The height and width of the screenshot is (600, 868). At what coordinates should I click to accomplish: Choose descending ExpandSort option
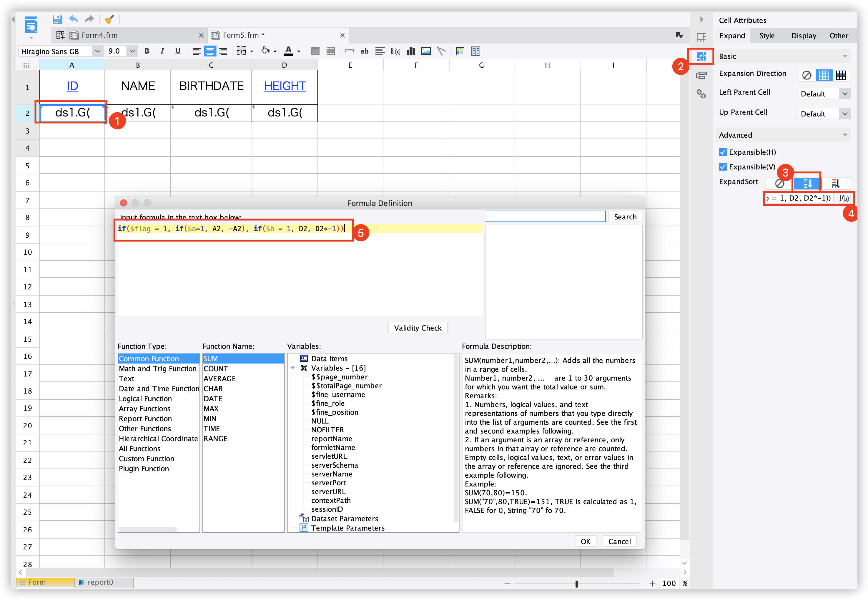coord(836,183)
